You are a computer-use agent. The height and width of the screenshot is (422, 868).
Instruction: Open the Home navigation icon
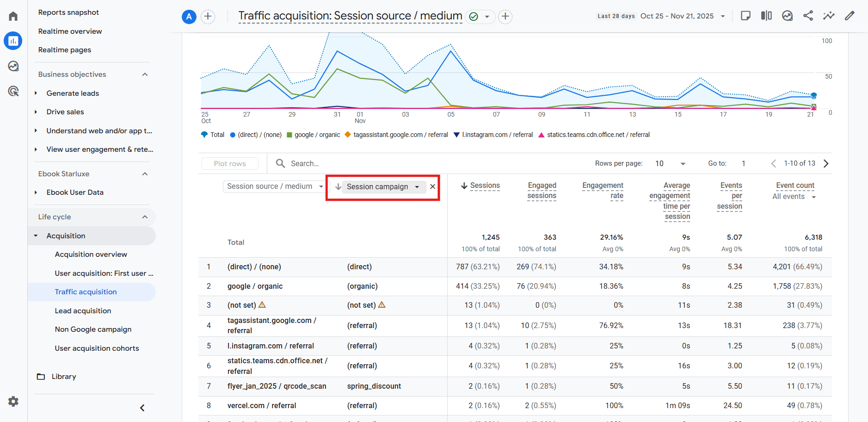pyautogui.click(x=13, y=15)
